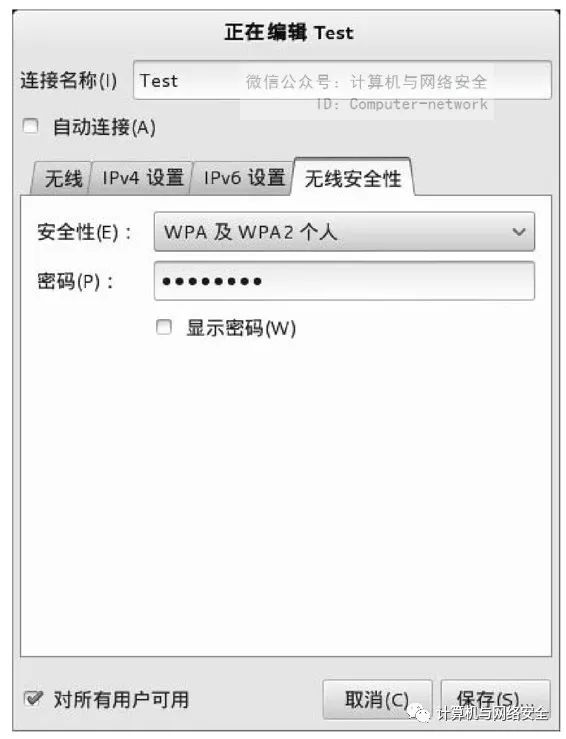Screen dimensions: 566x739
Task: Click the 保存(S) button
Action: click(495, 699)
